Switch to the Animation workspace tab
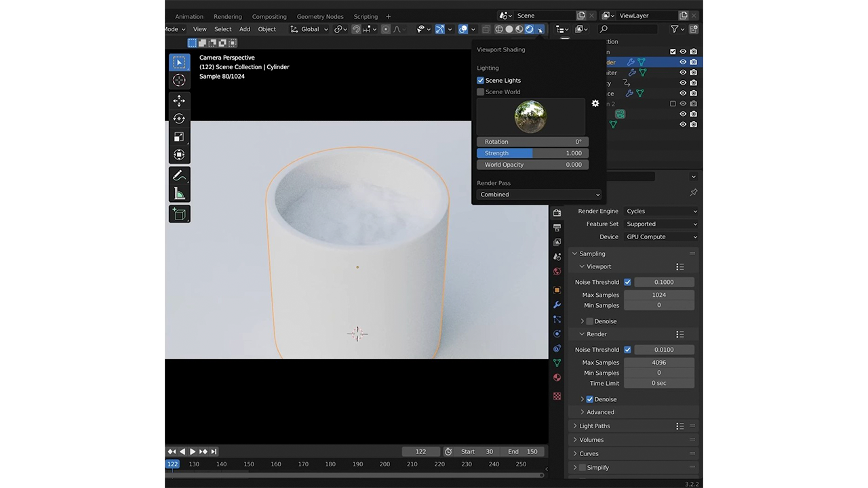Screen dimensions: 868x488 click(x=189, y=16)
